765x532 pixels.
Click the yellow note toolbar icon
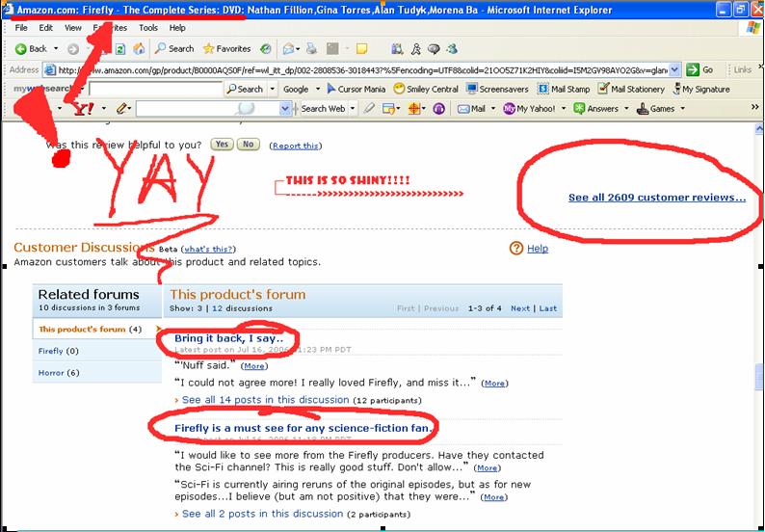click(361, 49)
